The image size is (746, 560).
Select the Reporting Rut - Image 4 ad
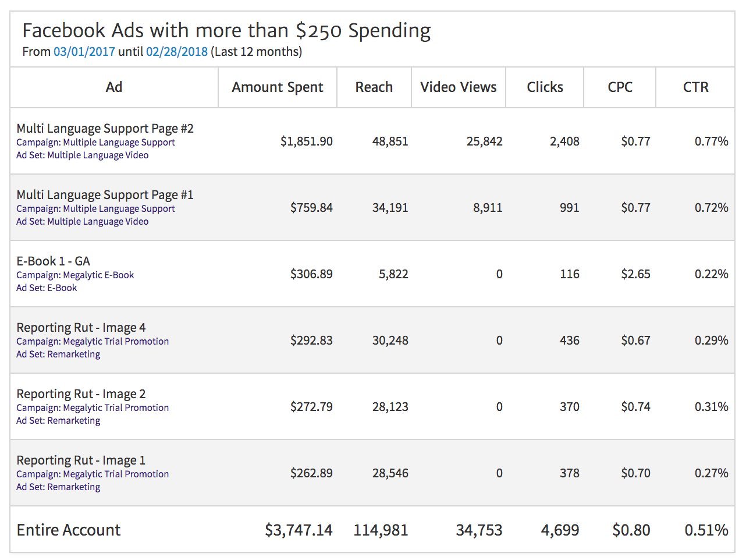[81, 328]
